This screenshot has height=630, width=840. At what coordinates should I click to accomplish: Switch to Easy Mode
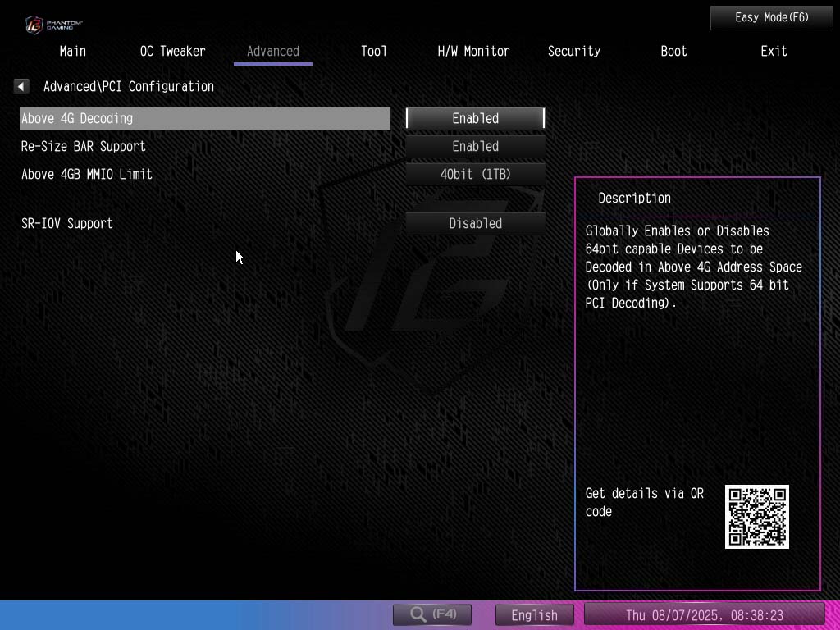click(771, 17)
